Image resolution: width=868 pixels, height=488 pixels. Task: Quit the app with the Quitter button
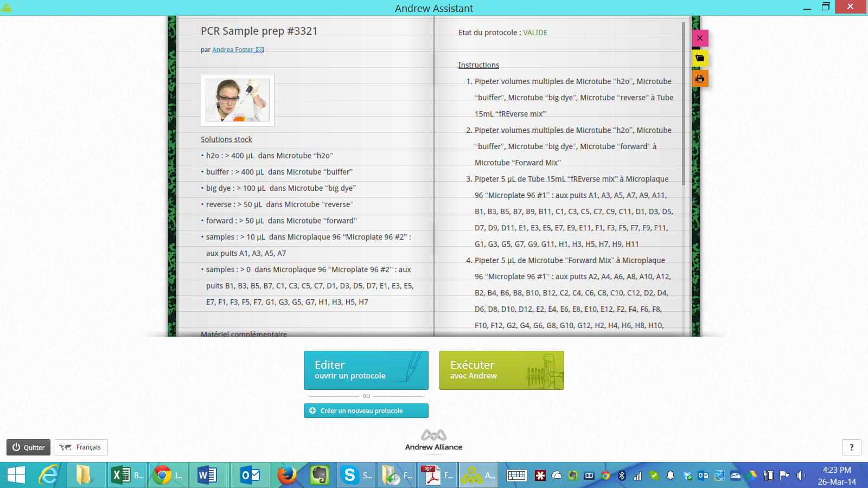(x=28, y=447)
